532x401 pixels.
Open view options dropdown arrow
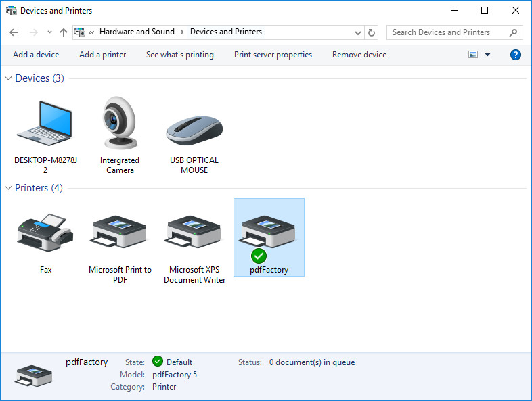click(487, 55)
